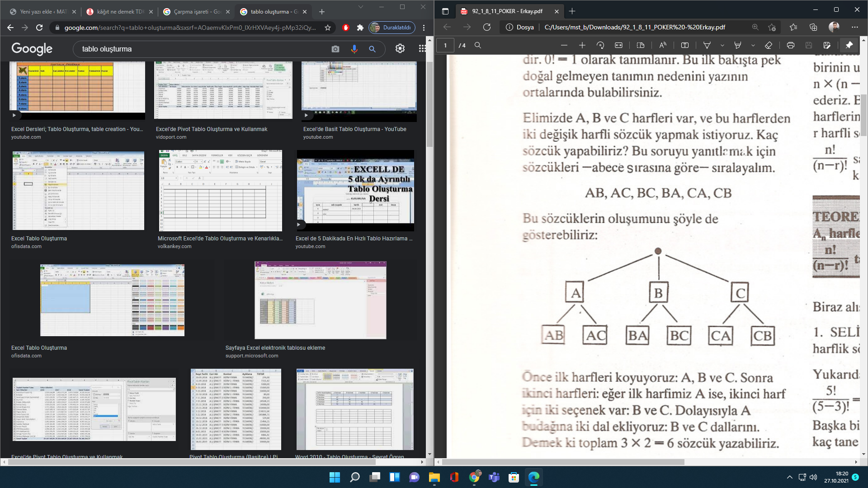This screenshot has height=488, width=868.
Task: Go back in Chrome
Action: tap(10, 28)
